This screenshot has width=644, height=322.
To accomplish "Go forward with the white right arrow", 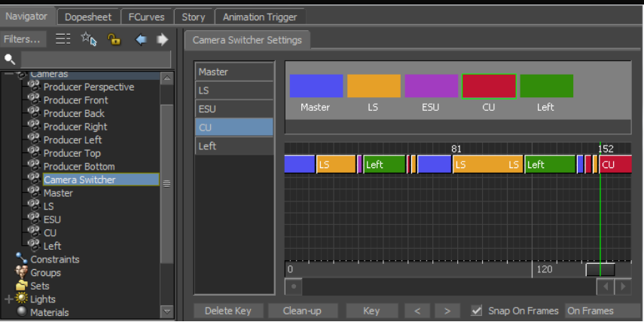I will [163, 39].
